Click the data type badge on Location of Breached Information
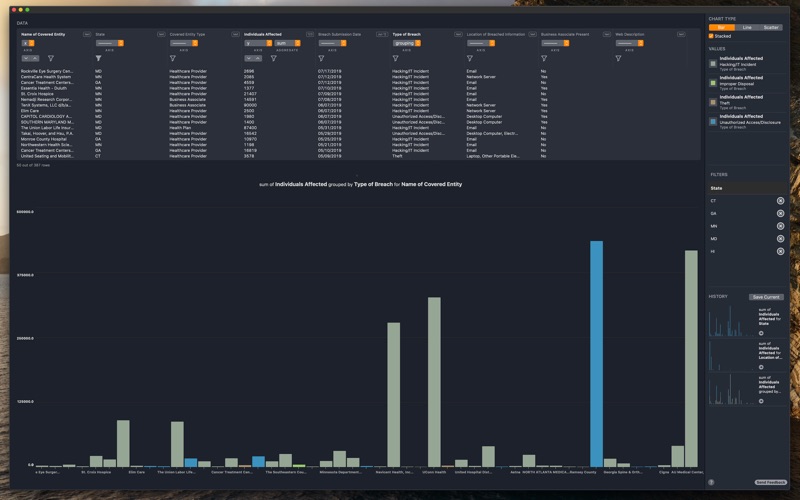The height and width of the screenshot is (500, 800). click(532, 34)
